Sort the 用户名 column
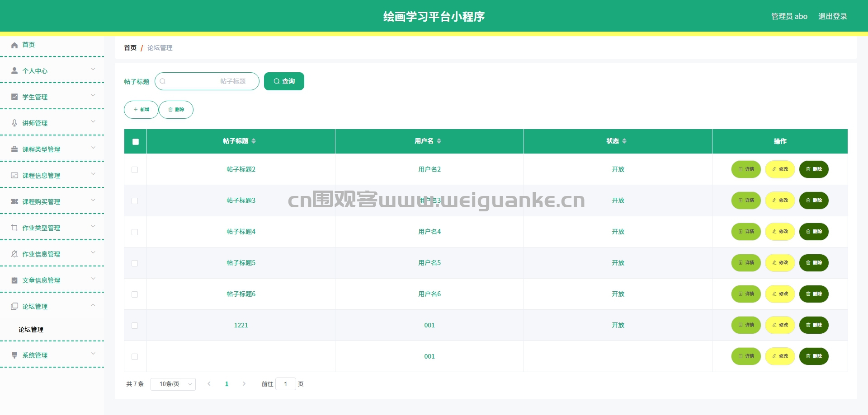The image size is (868, 415). pyautogui.click(x=439, y=141)
